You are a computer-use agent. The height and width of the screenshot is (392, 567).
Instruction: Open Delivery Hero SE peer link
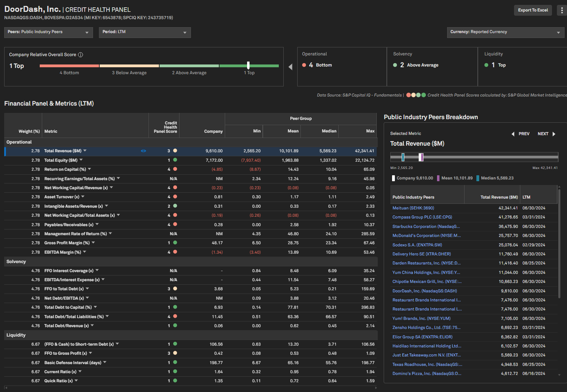[422, 254]
